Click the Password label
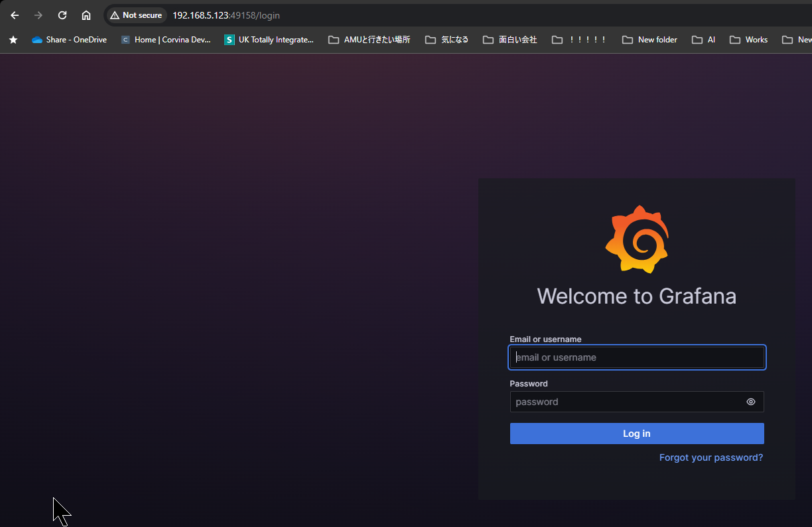Screen dimensions: 812x527 pyautogui.click(x=529, y=384)
